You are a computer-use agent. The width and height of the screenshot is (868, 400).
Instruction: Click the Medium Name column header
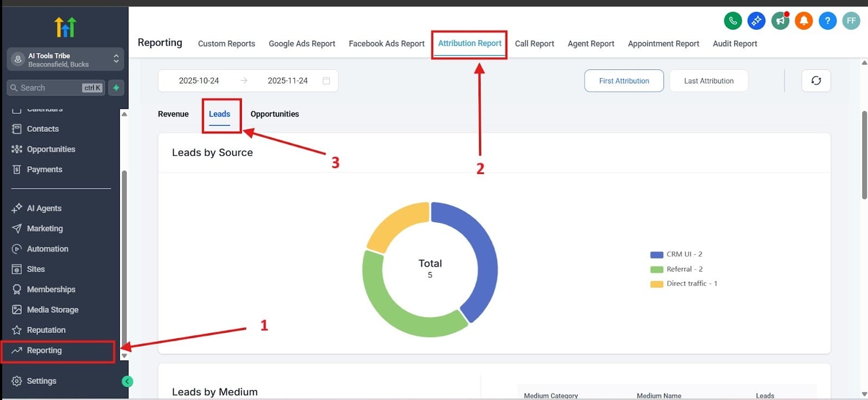tap(659, 396)
